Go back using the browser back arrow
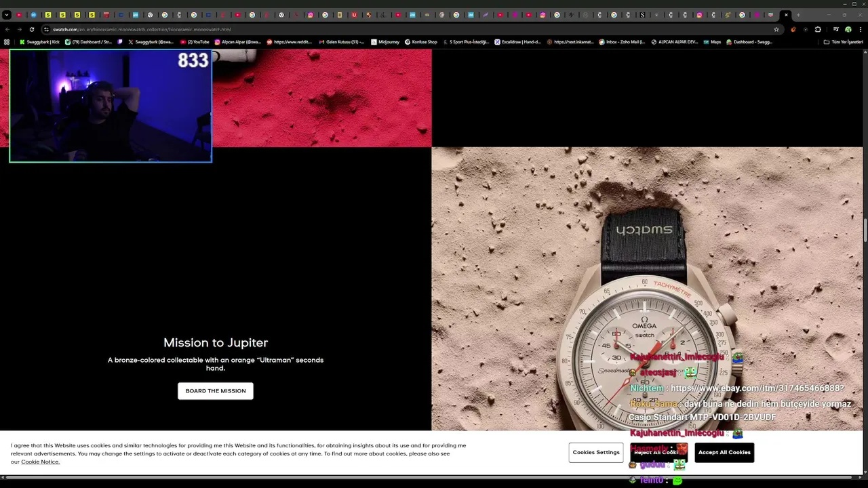 click(x=7, y=29)
